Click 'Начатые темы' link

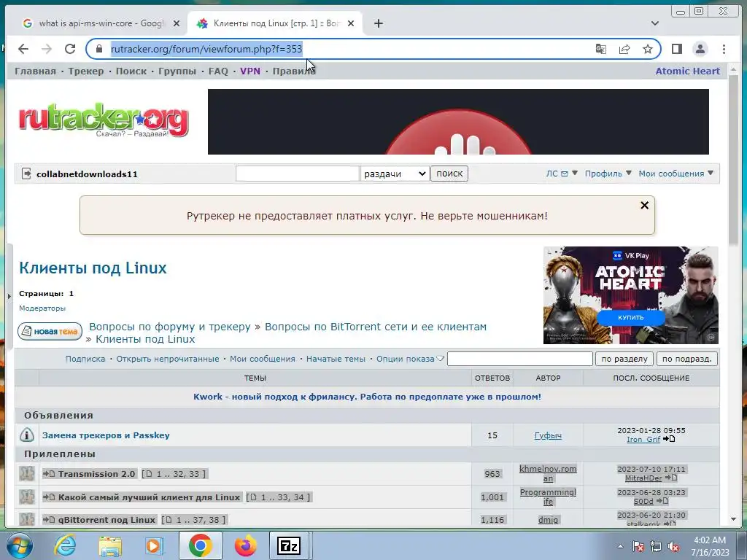click(336, 359)
